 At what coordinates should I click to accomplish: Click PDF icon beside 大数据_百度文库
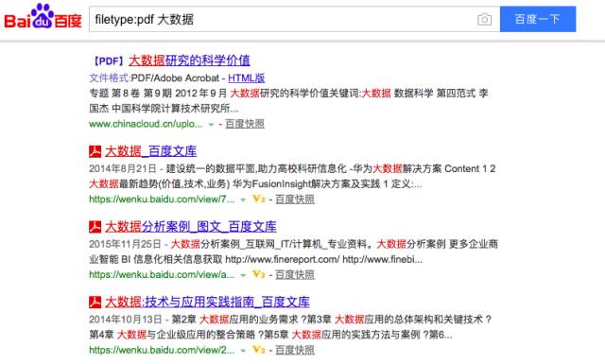95,151
